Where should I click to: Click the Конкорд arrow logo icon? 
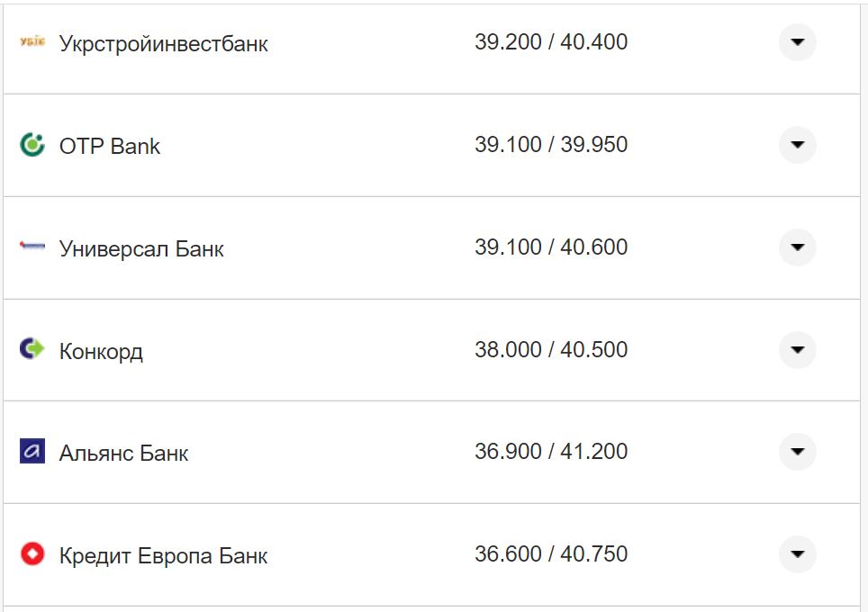coord(32,348)
